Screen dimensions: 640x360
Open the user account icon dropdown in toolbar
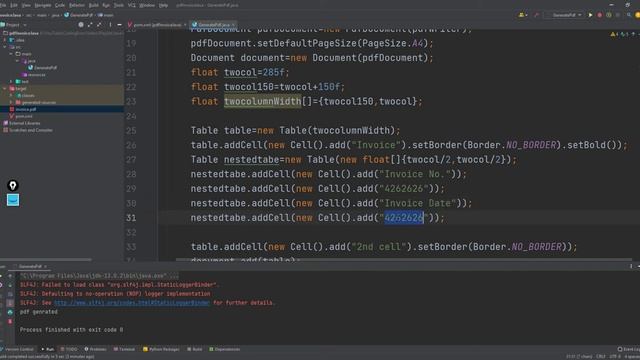pos(523,15)
